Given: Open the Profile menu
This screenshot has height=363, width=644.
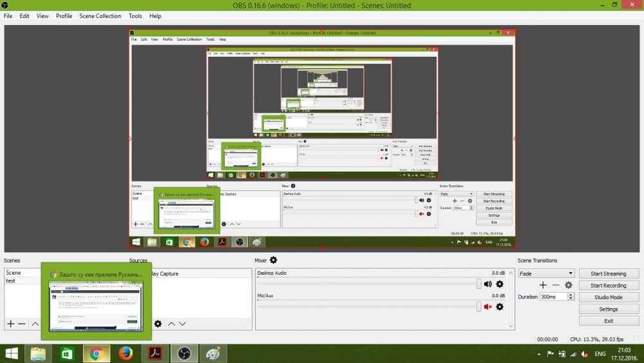Looking at the screenshot, I should pyautogui.click(x=64, y=16).
